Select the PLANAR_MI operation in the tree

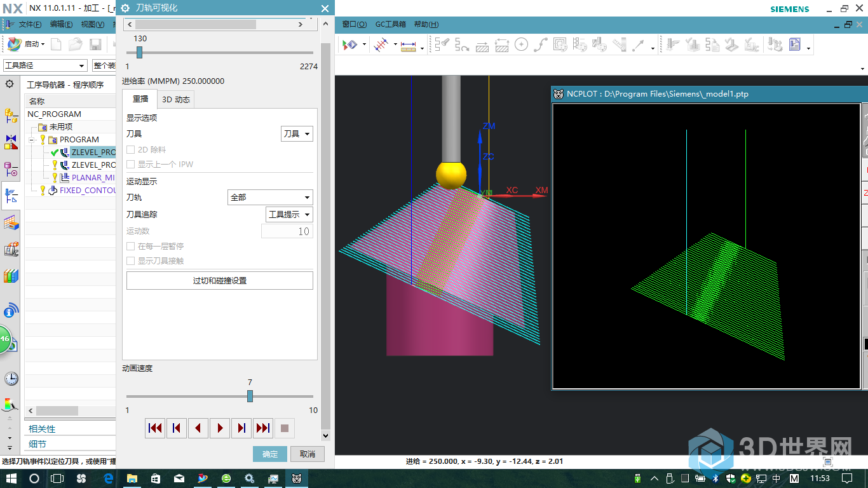click(93, 177)
